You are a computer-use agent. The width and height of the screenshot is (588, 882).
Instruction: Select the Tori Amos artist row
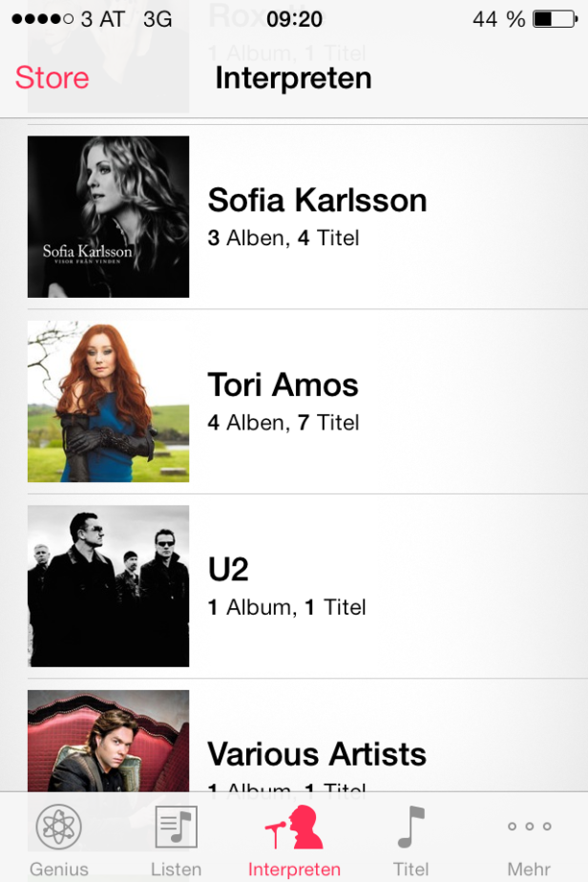307,402
